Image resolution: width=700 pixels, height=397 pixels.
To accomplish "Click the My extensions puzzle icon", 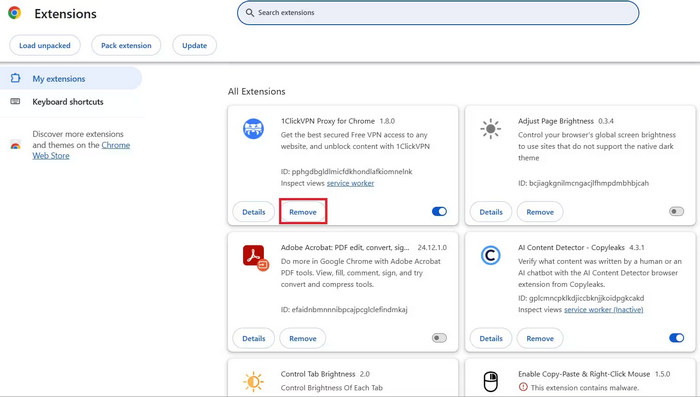I will click(x=15, y=78).
